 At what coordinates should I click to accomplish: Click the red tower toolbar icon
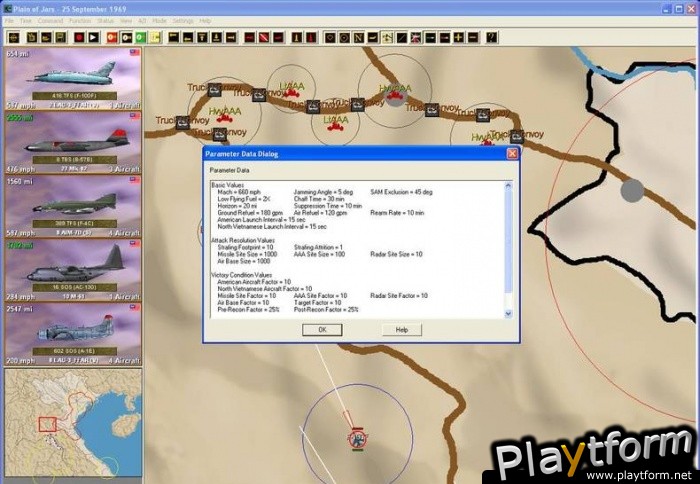pos(311,38)
